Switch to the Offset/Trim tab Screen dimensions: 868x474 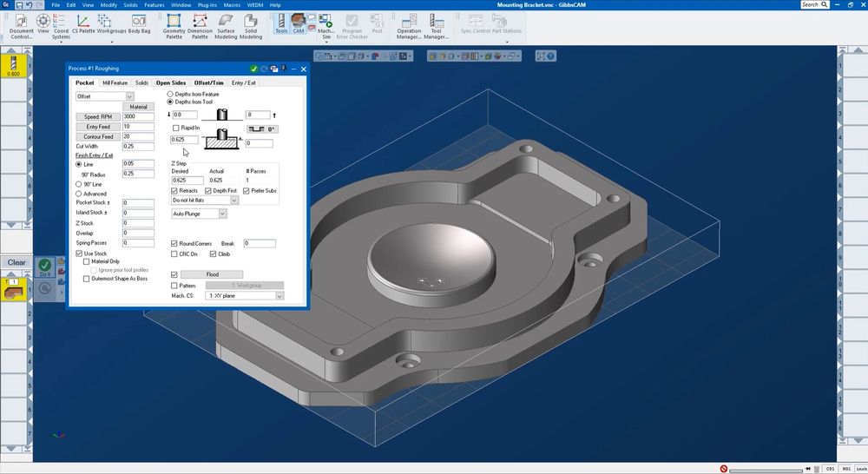click(x=208, y=82)
